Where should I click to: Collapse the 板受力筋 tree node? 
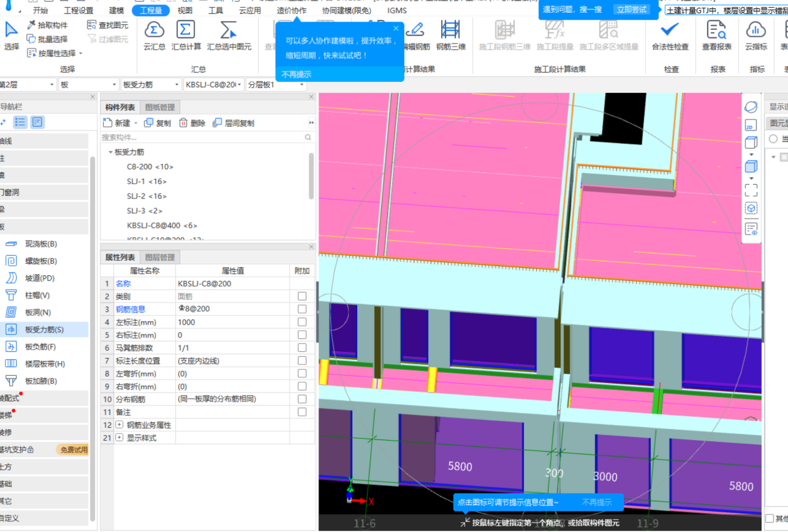pos(110,152)
